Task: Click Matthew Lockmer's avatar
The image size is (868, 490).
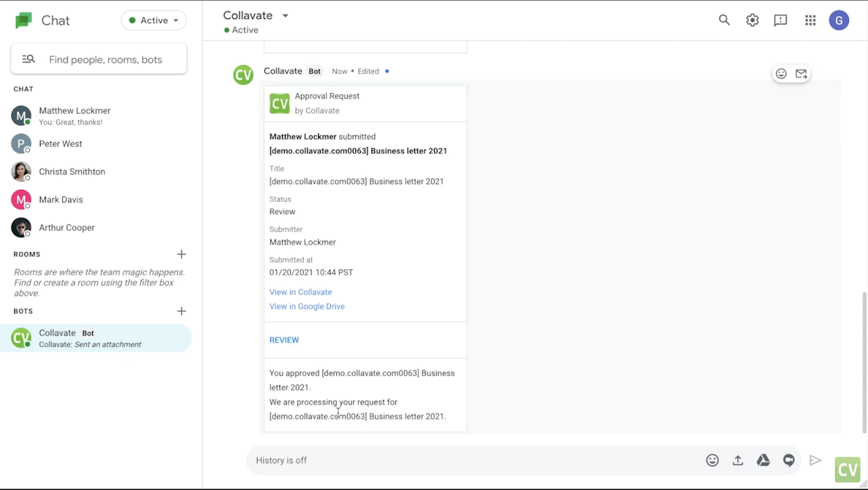Action: 21,115
